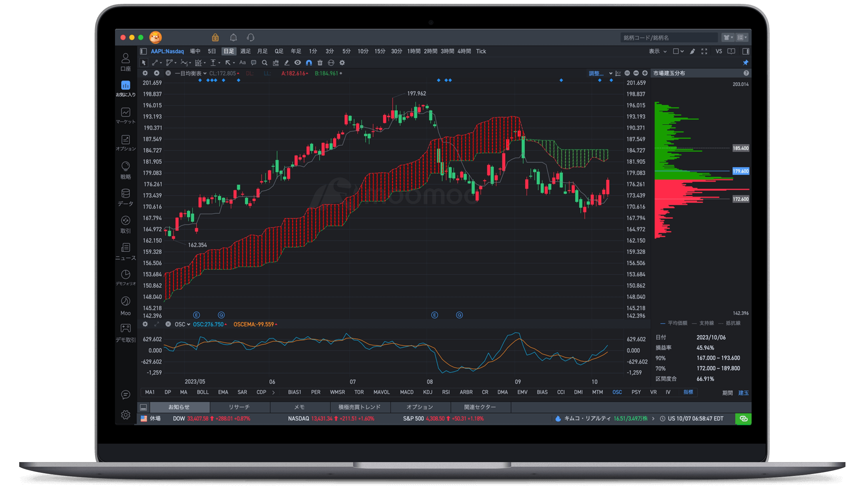
Task: Click the 179.600 price level marker
Action: (x=740, y=171)
